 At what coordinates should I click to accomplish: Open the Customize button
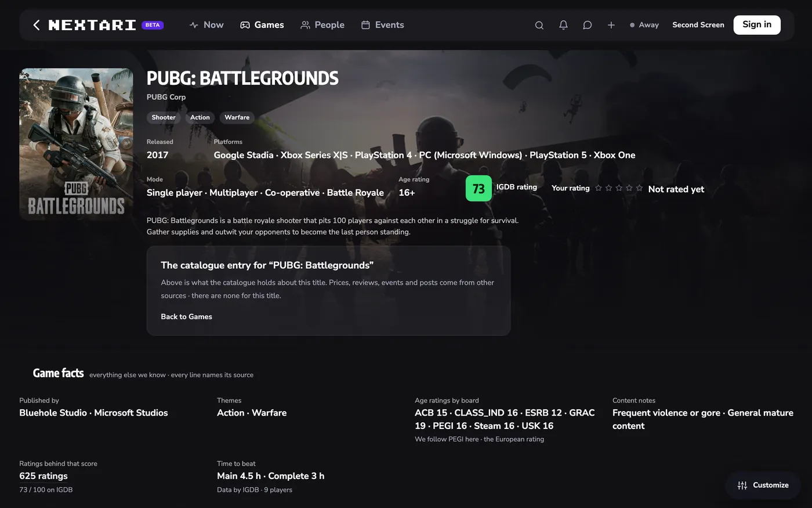pyautogui.click(x=763, y=485)
